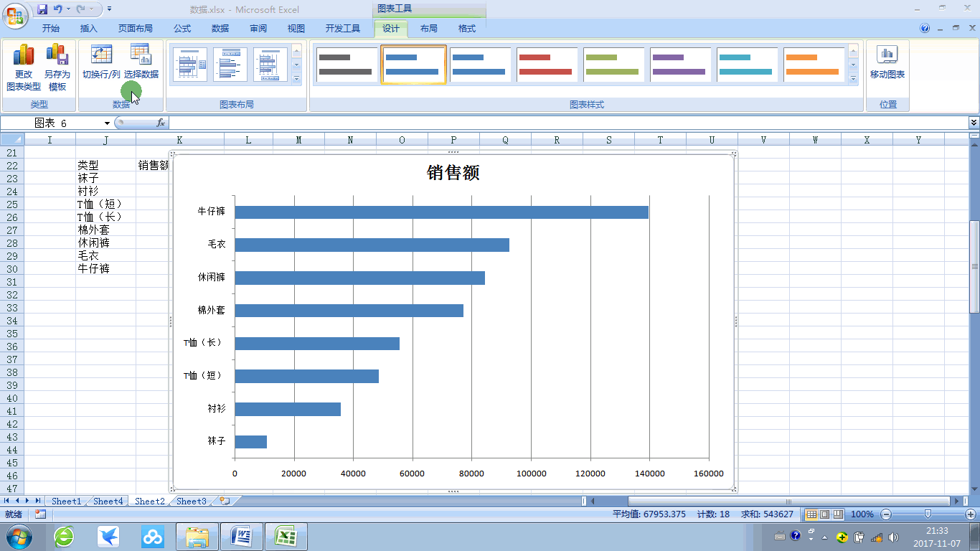Viewport: 980px width, 551px height.
Task: Open the Redo history dropdown arrow
Action: (91, 9)
